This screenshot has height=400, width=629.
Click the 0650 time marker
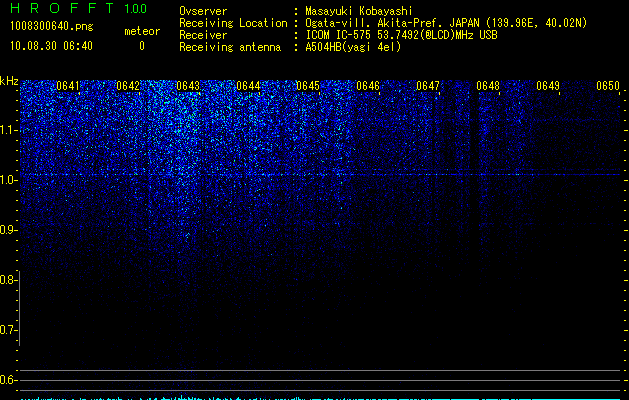tap(608, 86)
